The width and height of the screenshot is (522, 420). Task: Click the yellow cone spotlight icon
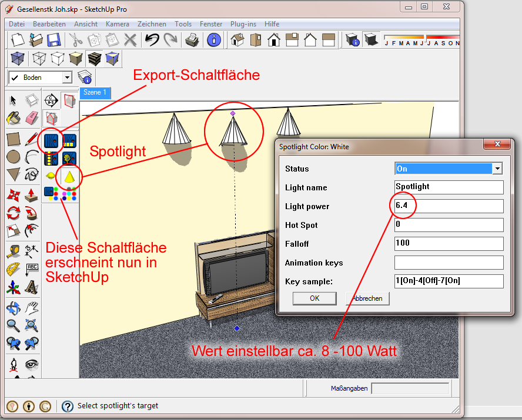[x=69, y=176]
